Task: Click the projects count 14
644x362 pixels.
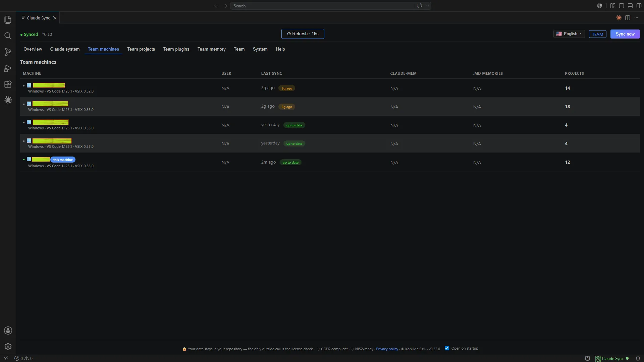Action: tap(568, 88)
